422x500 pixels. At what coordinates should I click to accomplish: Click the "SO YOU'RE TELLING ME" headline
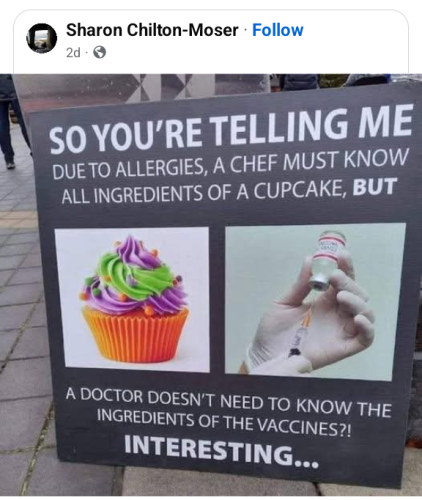tap(231, 129)
